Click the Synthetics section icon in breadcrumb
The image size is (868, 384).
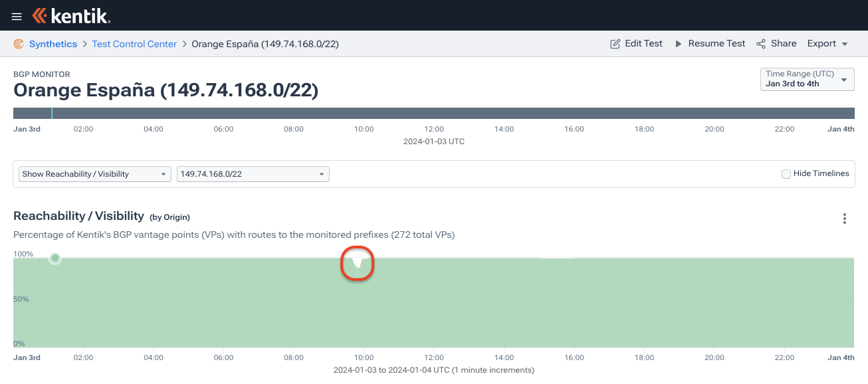(19, 44)
